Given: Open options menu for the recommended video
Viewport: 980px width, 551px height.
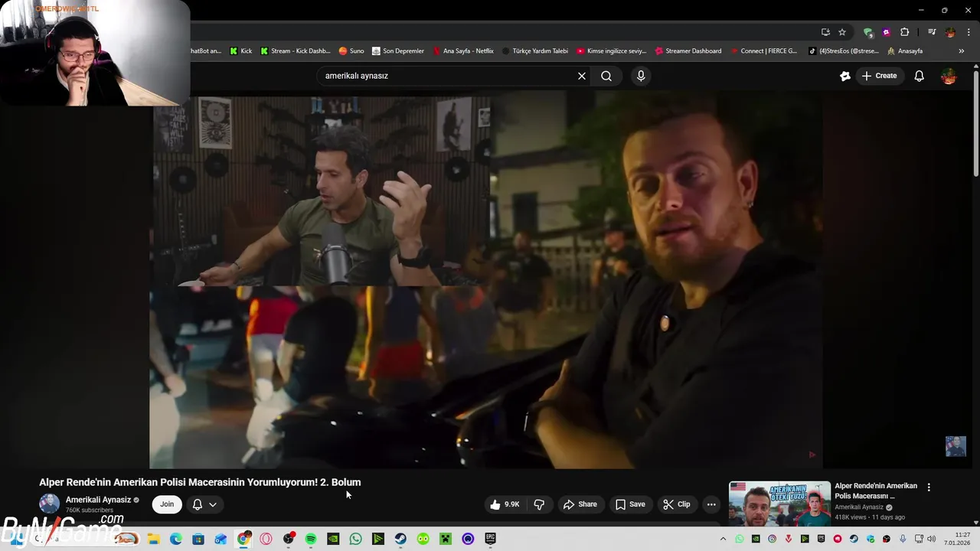Looking at the screenshot, I should pyautogui.click(x=929, y=487).
